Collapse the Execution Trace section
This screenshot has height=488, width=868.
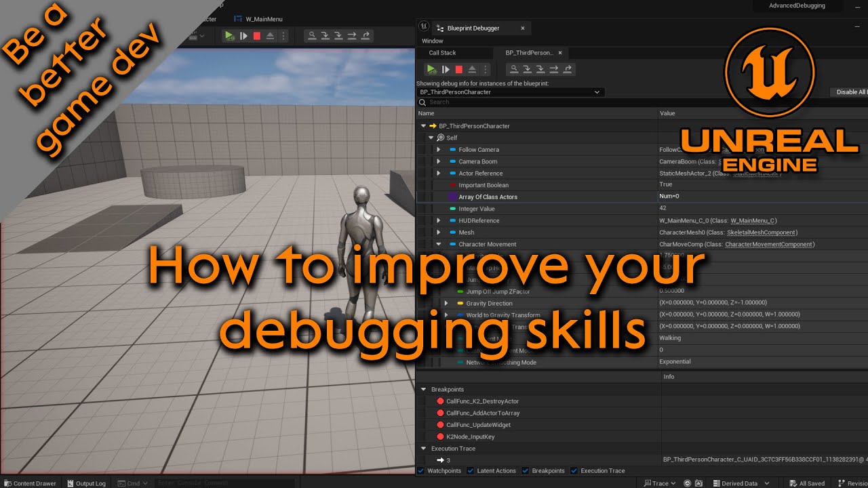(424, 449)
